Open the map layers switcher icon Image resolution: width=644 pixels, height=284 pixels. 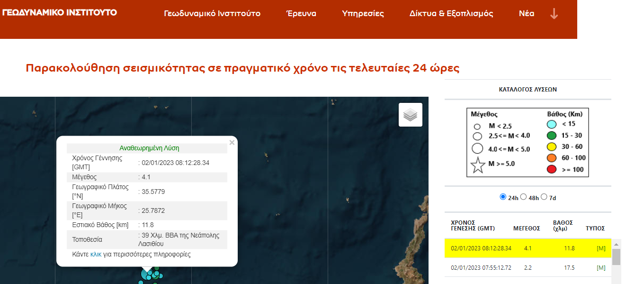pos(410,115)
